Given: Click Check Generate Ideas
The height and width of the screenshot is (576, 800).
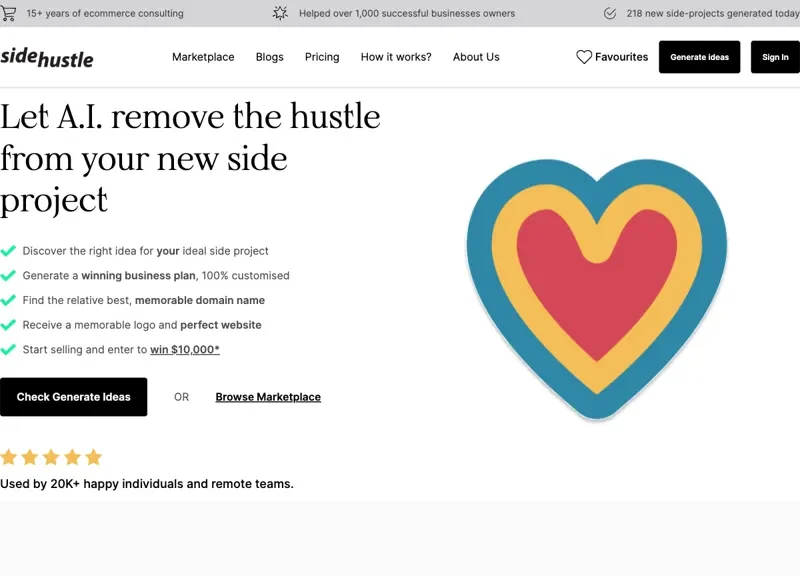Looking at the screenshot, I should [74, 397].
